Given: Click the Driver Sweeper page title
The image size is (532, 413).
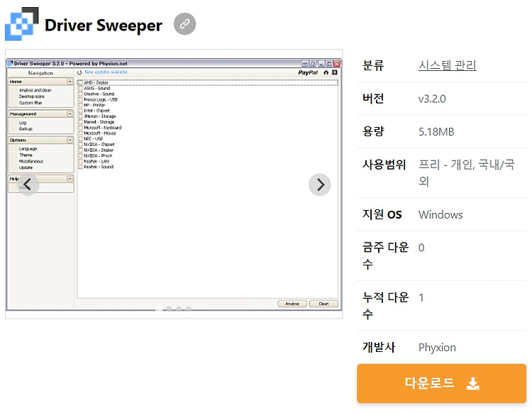Looking at the screenshot, I should coord(104,26).
